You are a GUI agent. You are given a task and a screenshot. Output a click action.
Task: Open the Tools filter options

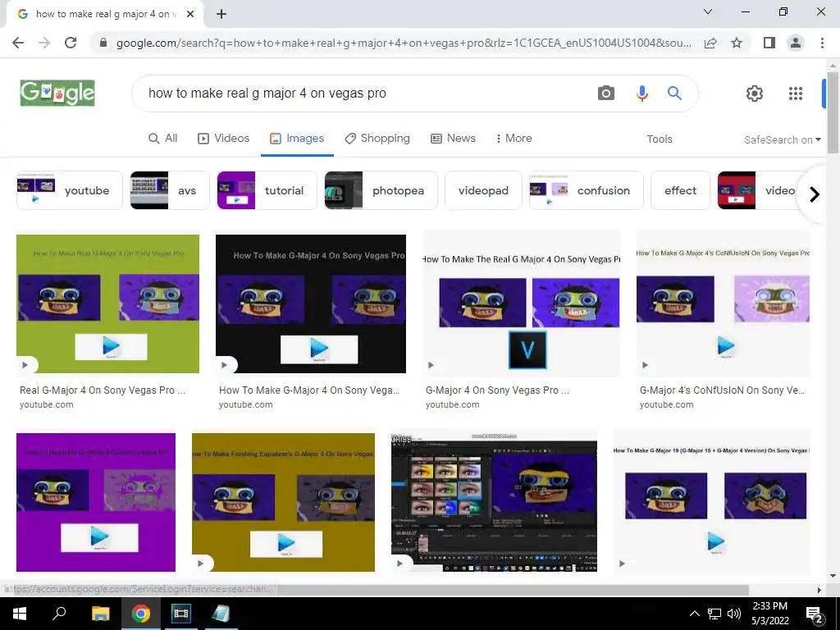659,139
